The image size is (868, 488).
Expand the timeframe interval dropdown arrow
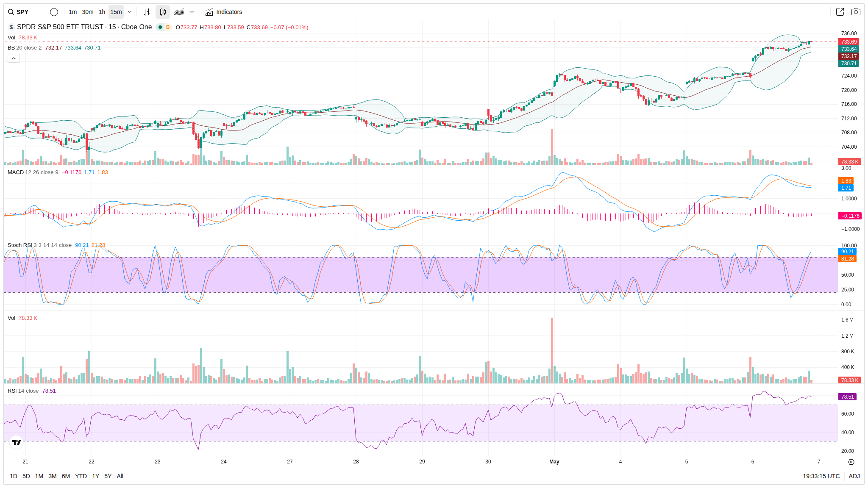tap(130, 12)
